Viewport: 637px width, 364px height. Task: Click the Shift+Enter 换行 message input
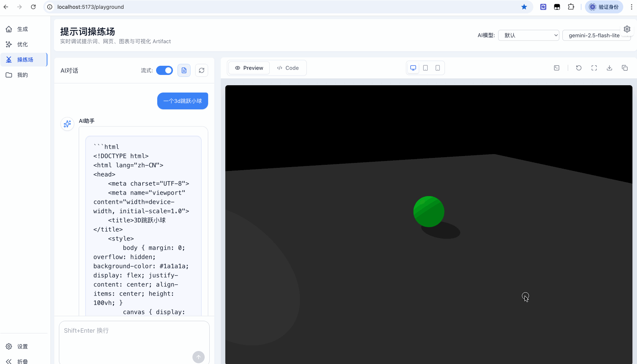[134, 342]
